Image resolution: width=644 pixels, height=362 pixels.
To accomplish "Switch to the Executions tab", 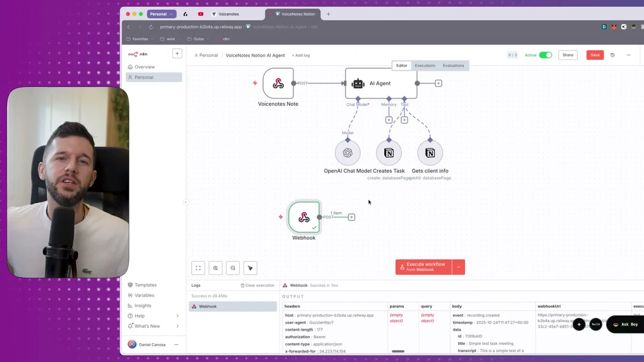I will point(425,65).
